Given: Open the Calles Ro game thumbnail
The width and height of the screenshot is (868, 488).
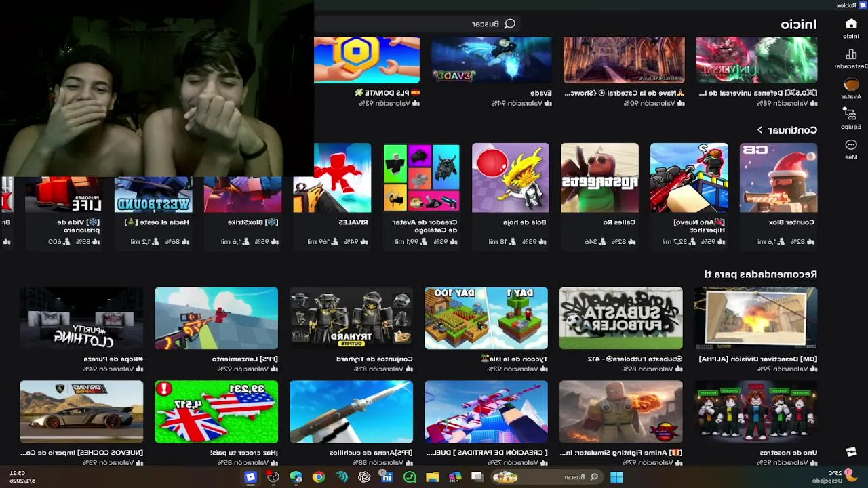Looking at the screenshot, I should click(599, 178).
